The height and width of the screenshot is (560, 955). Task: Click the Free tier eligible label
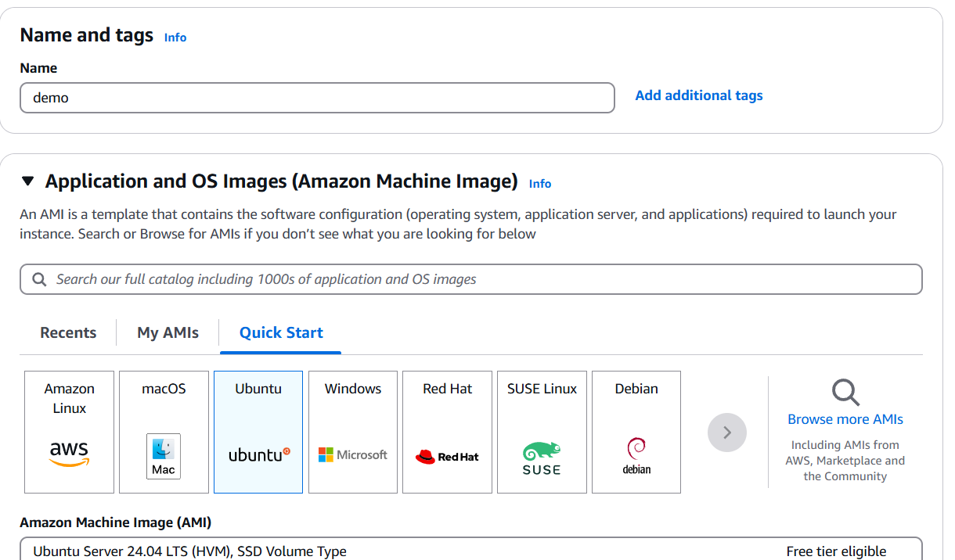click(836, 551)
